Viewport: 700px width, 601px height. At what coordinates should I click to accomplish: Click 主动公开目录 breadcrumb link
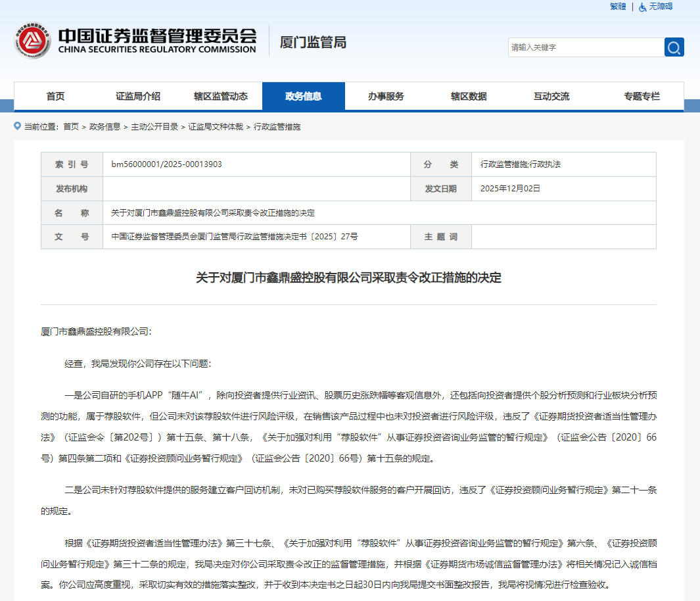(x=154, y=127)
